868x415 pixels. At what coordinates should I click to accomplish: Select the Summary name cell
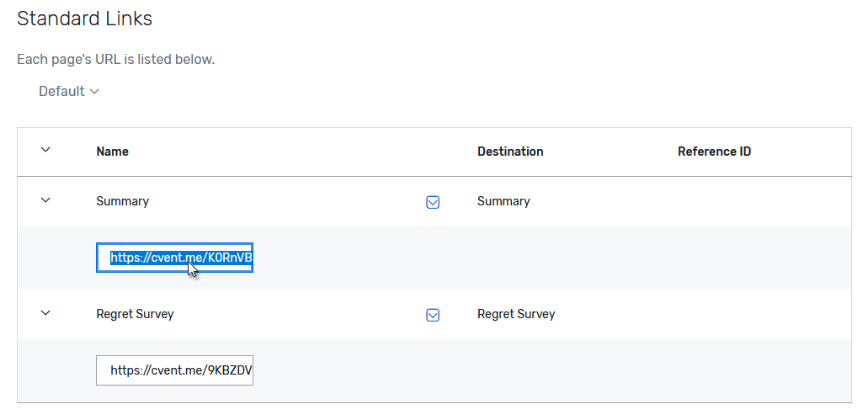(122, 201)
